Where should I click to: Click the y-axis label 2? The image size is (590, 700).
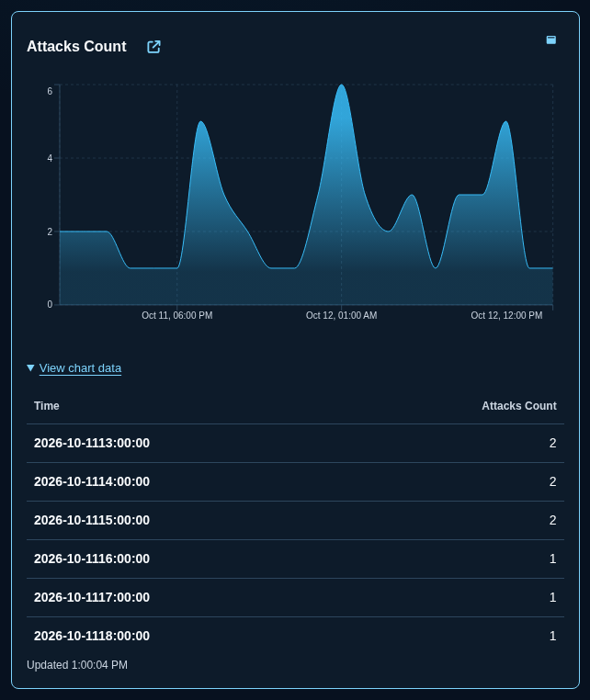tap(50, 231)
